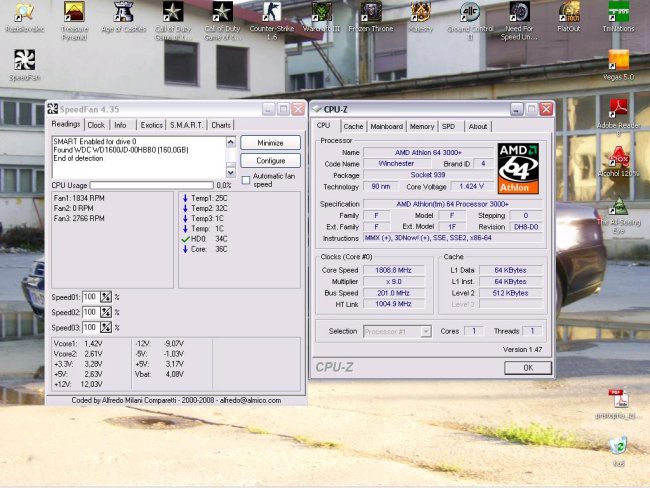Open CPU-Z About tab
Image resolution: width=650 pixels, height=488 pixels.
tap(478, 126)
